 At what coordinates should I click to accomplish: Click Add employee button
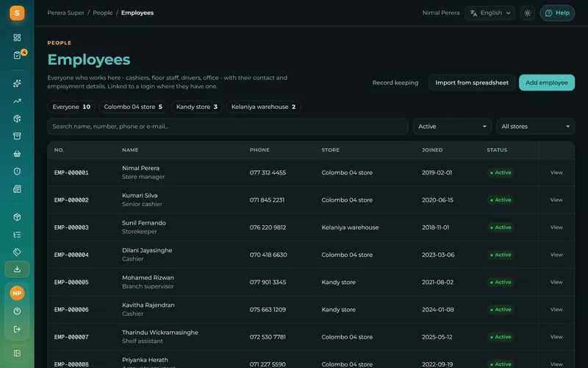tap(547, 82)
